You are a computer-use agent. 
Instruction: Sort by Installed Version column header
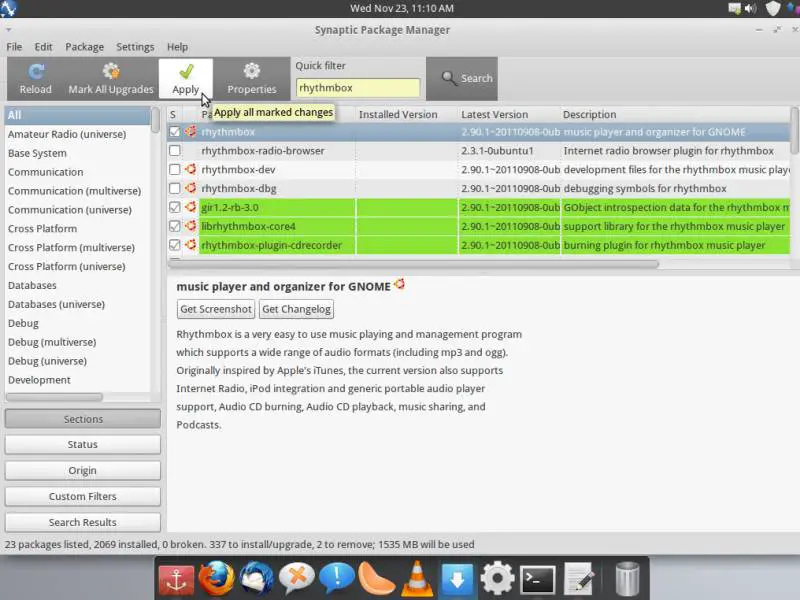click(406, 114)
